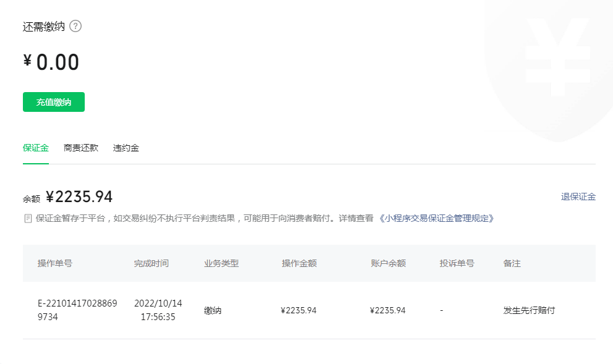Click the 投诉单号 column header
Viewport: 613px width, 364px height.
pyautogui.click(x=457, y=263)
